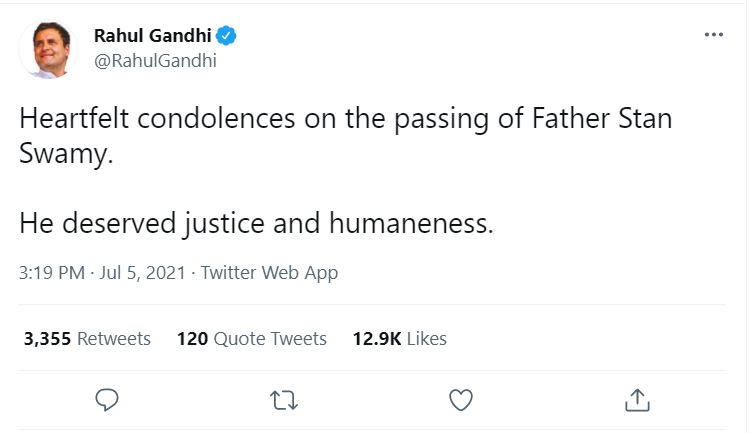Click the Jul 5, 2021 date

tap(142, 273)
